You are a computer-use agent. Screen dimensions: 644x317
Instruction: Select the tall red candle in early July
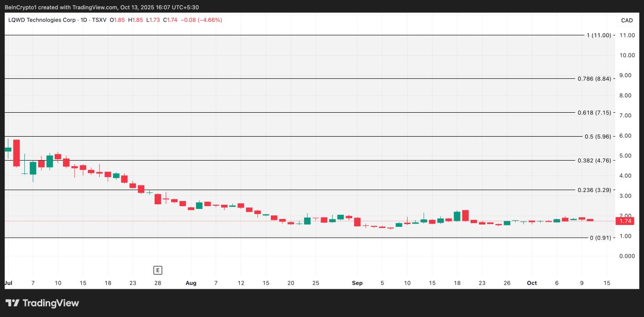pos(17,153)
